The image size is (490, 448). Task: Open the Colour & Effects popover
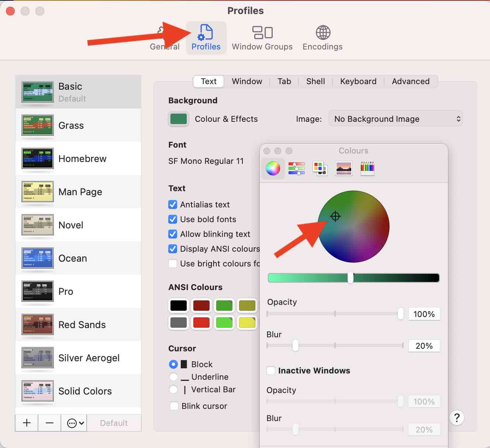(x=178, y=119)
